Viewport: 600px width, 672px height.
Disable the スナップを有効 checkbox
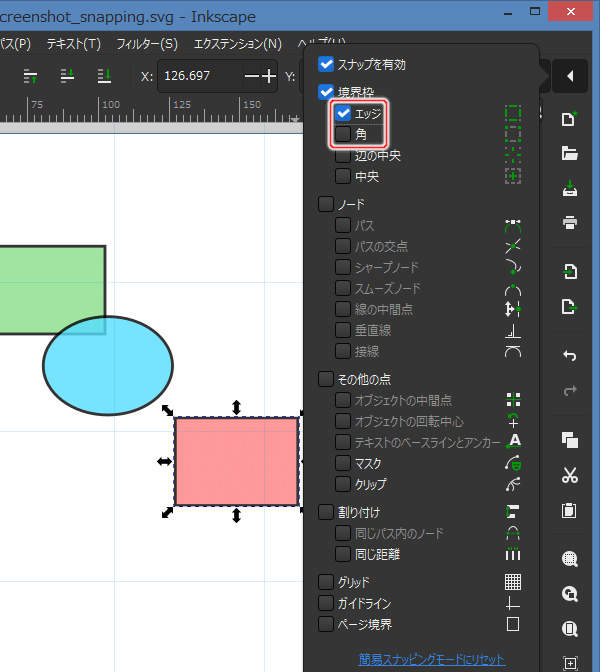pyautogui.click(x=326, y=64)
